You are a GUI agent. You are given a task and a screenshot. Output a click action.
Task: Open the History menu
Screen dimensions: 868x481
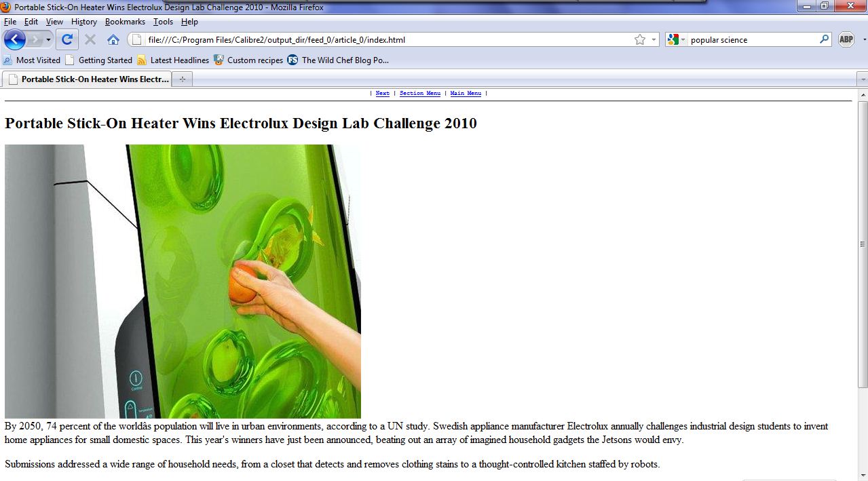[x=84, y=22]
